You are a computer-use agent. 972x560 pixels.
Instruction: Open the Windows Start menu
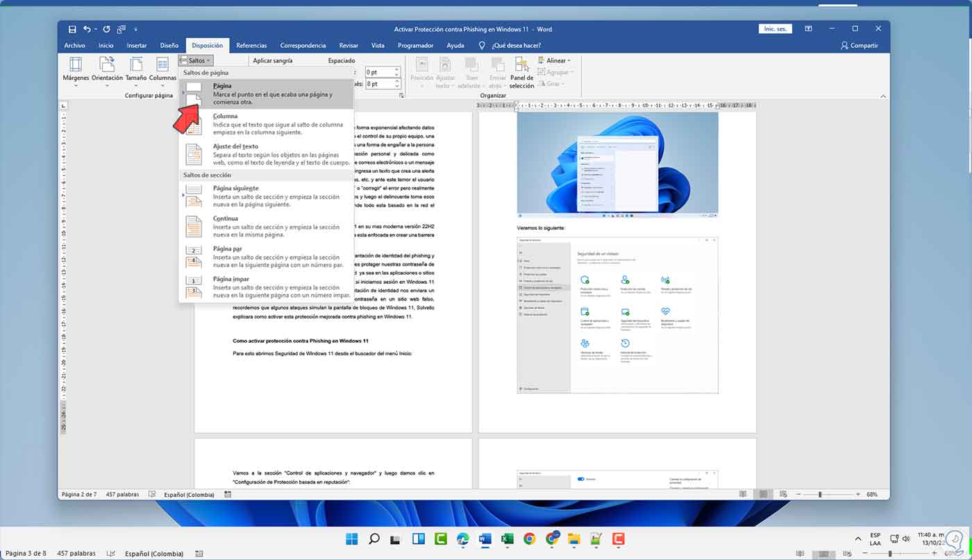[x=352, y=539]
